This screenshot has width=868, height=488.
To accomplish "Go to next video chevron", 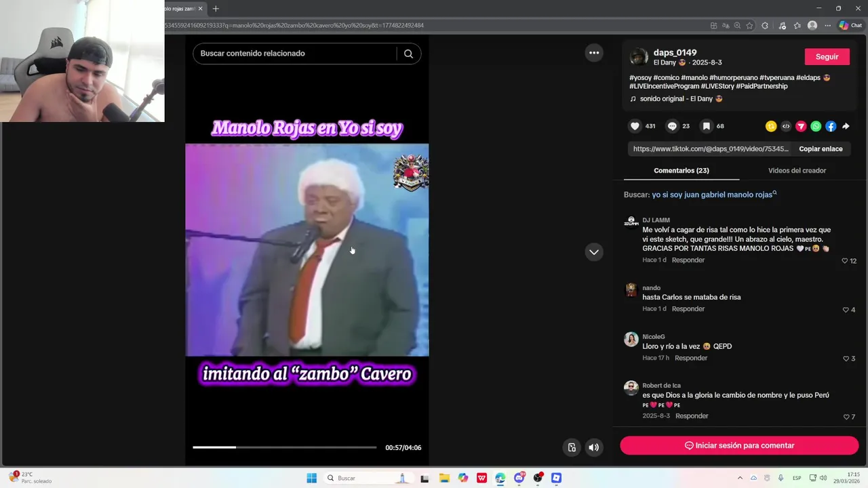I will [x=594, y=252].
